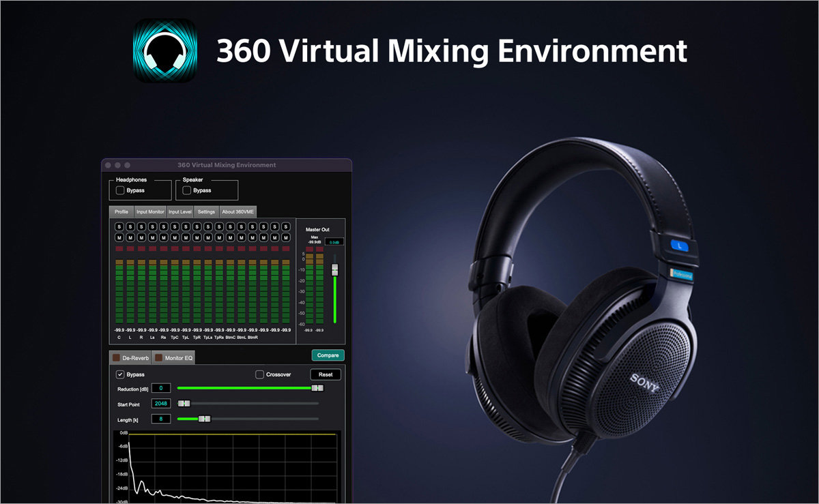Screen dimensions: 819x504
Task: Mute the C channel
Action: [x=119, y=237]
